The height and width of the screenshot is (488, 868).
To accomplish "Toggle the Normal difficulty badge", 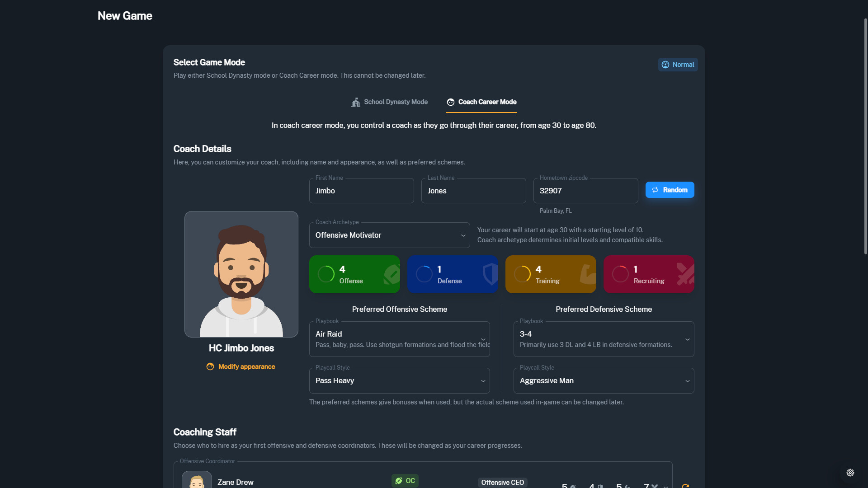I will [x=678, y=65].
